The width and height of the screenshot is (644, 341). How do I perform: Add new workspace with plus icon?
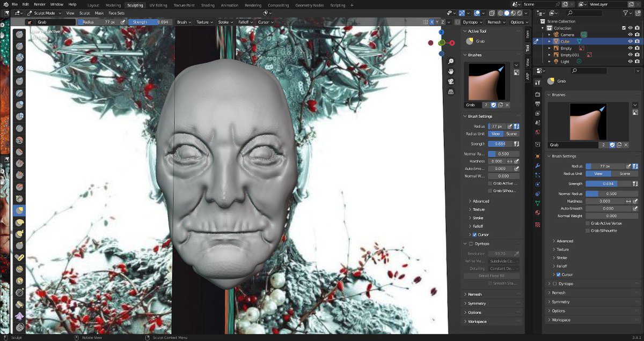click(352, 5)
